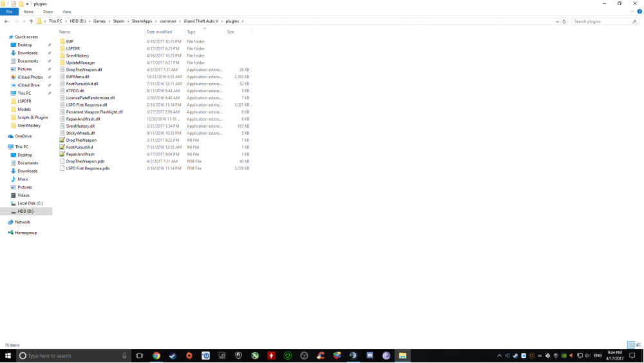Open the Share ribbon tab
Screen dimensions: 644x363
pyautogui.click(x=48, y=12)
